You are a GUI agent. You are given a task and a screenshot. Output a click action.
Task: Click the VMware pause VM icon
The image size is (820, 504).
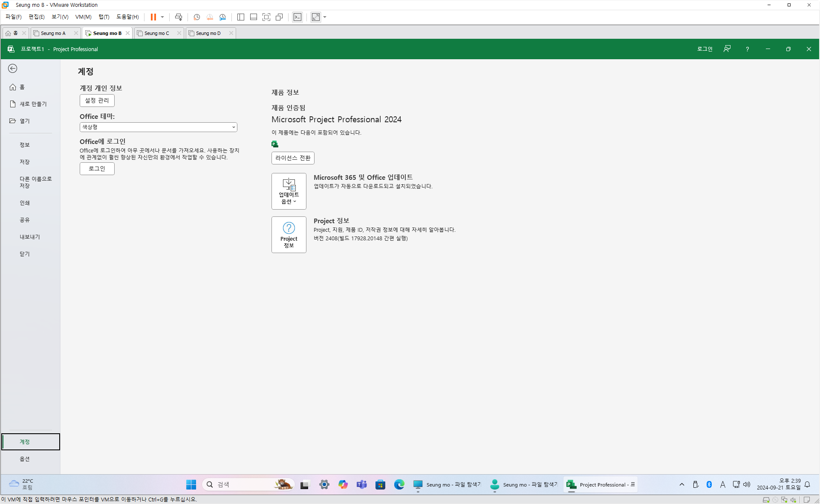tap(153, 17)
